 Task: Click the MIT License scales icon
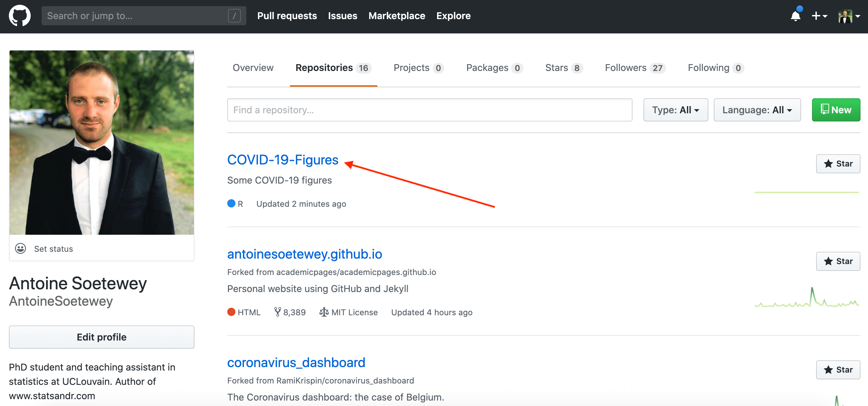[x=323, y=312]
